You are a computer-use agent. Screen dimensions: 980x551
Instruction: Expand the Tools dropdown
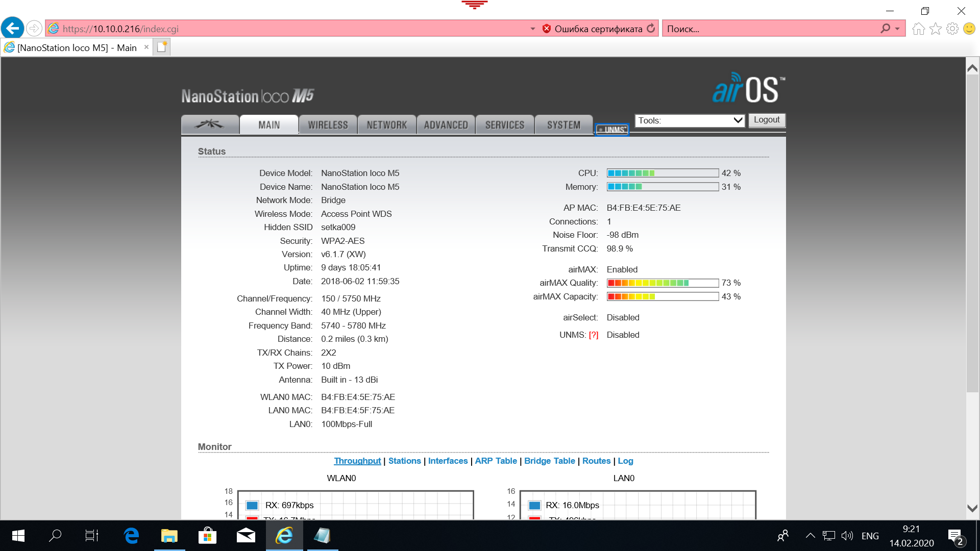690,120
